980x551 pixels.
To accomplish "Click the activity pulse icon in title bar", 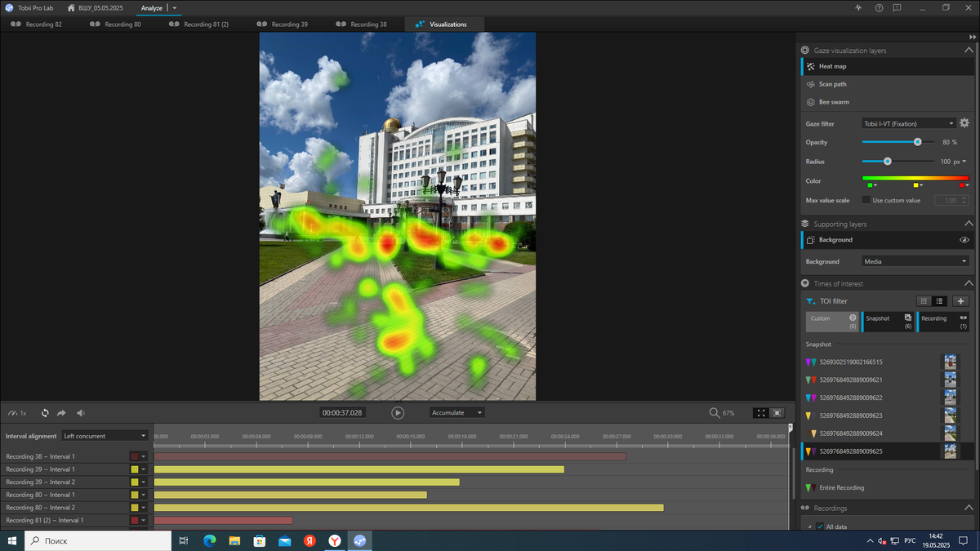I will [x=858, y=7].
